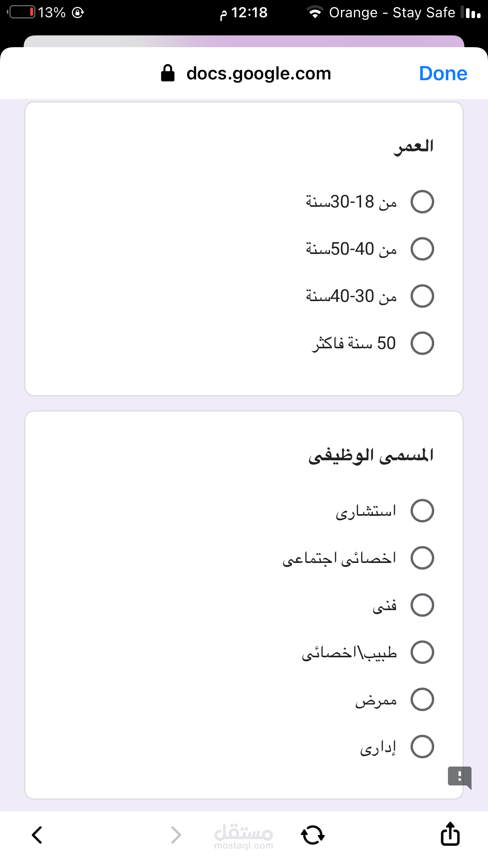Tap the padlock security icon
Screen dimensions: 488x868
coord(168,73)
